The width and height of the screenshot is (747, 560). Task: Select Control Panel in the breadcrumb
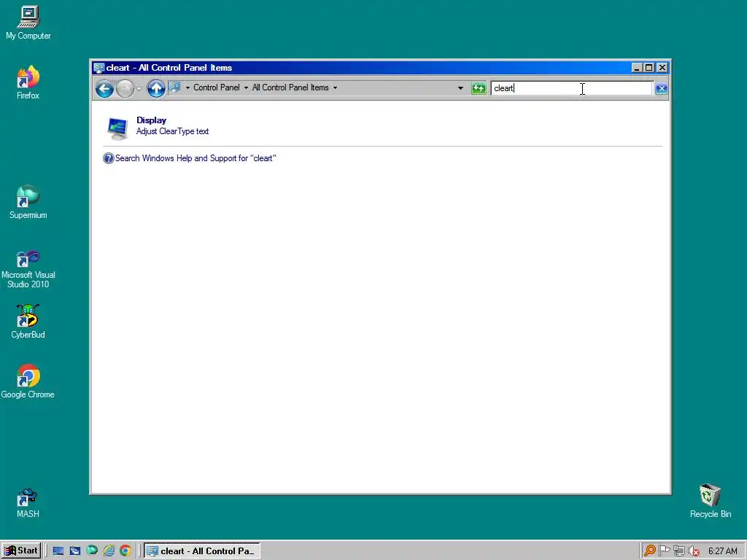[x=216, y=87]
